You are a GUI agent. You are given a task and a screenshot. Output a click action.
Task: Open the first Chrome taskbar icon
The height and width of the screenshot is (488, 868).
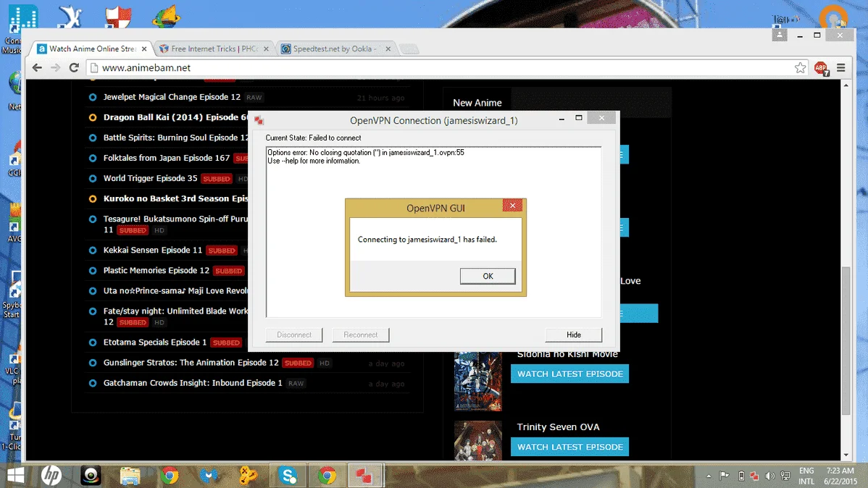click(x=170, y=476)
